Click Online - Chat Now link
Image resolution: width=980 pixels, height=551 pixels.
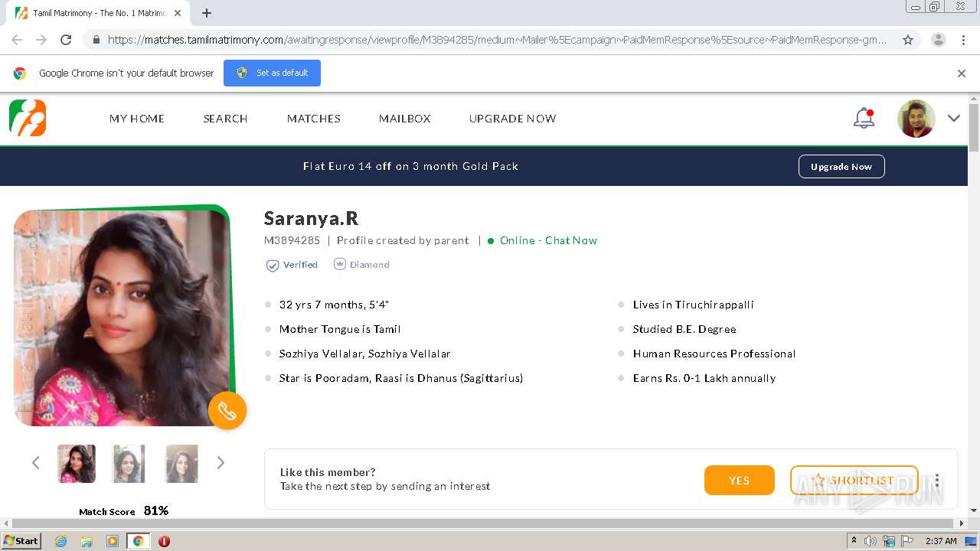pyautogui.click(x=548, y=240)
